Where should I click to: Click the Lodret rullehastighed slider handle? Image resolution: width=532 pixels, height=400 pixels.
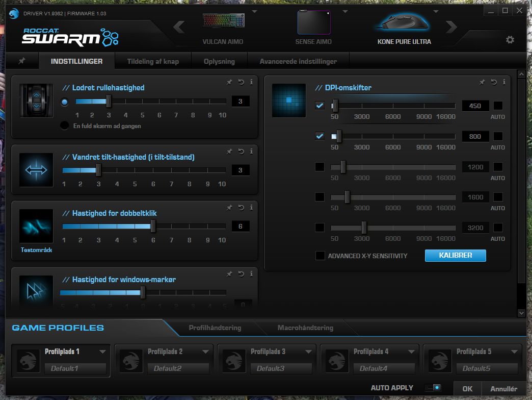(x=109, y=101)
